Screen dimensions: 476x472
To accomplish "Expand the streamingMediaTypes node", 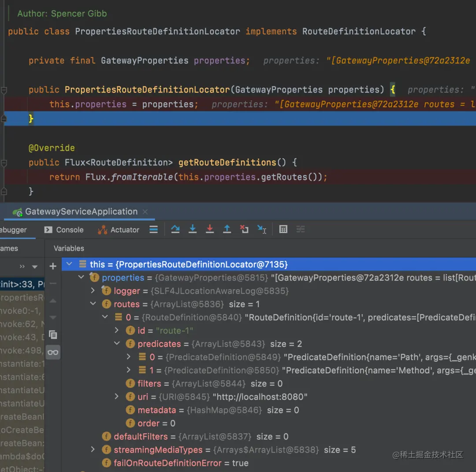I will [93, 450].
